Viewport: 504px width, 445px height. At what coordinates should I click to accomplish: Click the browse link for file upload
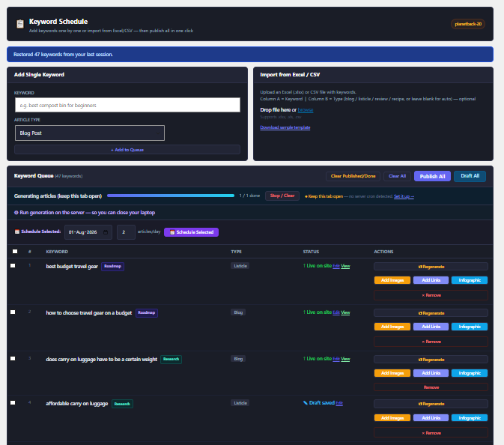click(x=306, y=110)
